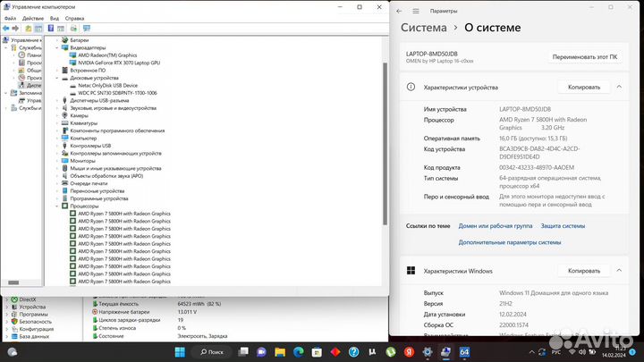This screenshot has width=644, height=362.
Task: Select Запоминающие устройства in left tree
Action: pos(30,93)
